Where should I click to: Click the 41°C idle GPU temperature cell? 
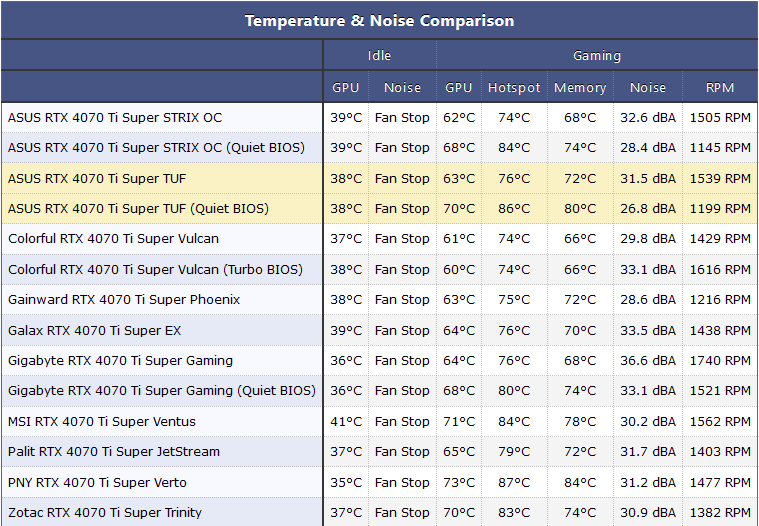click(346, 421)
